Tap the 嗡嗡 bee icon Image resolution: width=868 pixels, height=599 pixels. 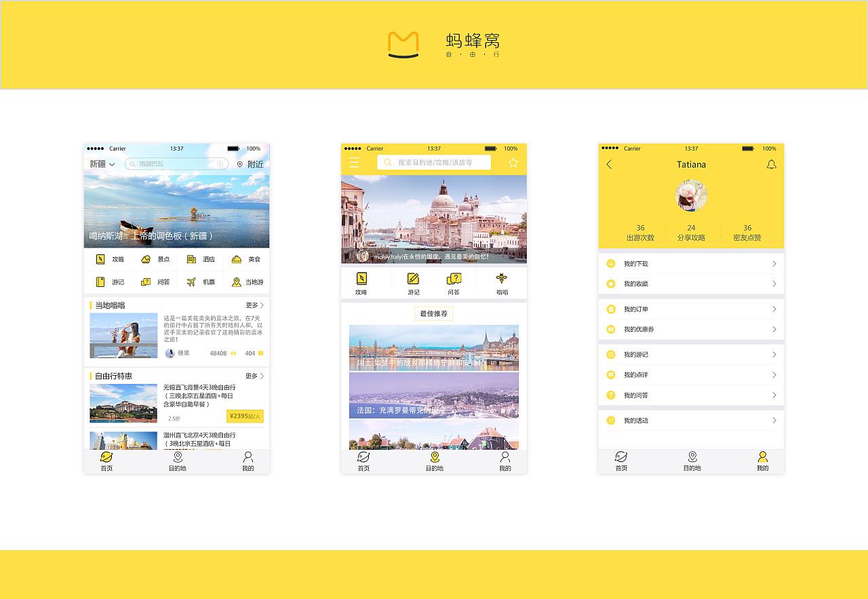(502, 278)
